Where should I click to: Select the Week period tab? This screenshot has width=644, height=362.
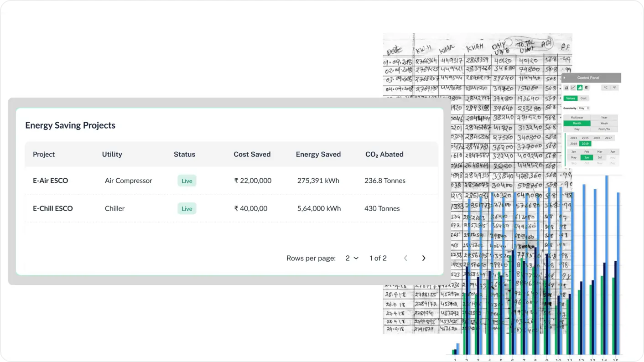pyautogui.click(x=604, y=124)
